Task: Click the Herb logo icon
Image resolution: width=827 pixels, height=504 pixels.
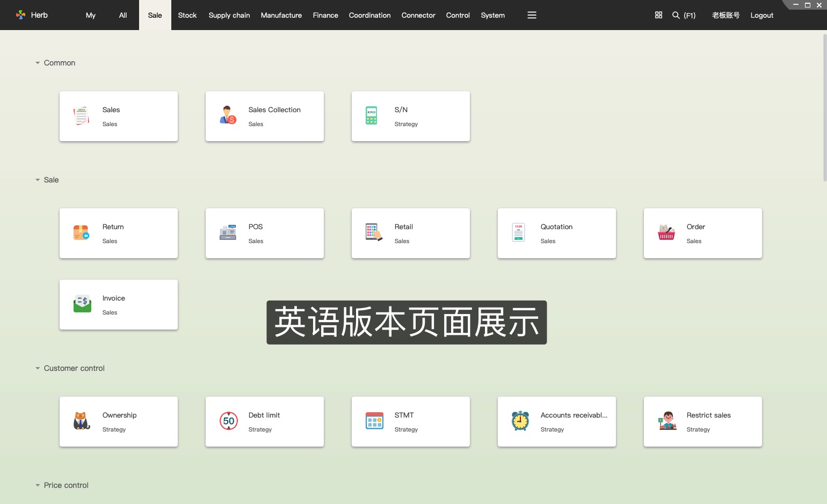Action: pos(21,15)
